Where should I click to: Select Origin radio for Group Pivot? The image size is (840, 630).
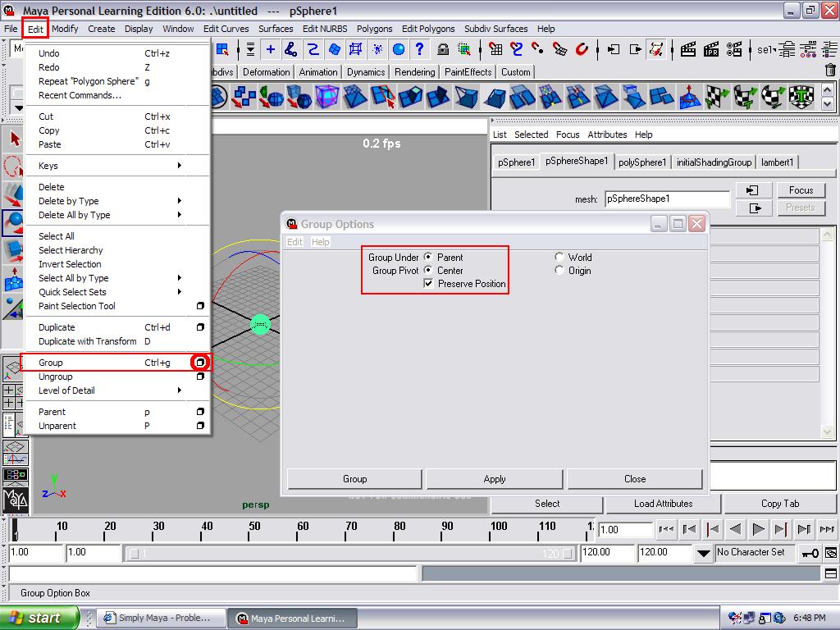[559, 271]
